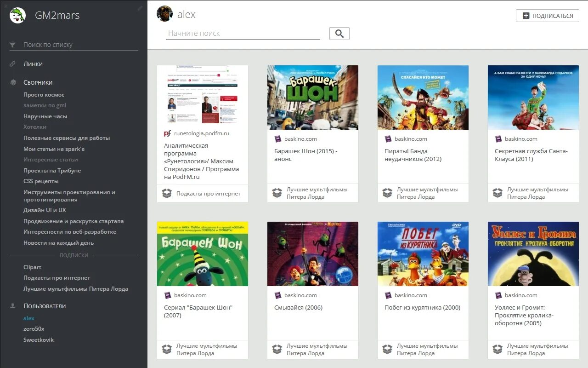The image size is (588, 368).
Task: Click the chain link icon beside Линки
Action: [13, 64]
